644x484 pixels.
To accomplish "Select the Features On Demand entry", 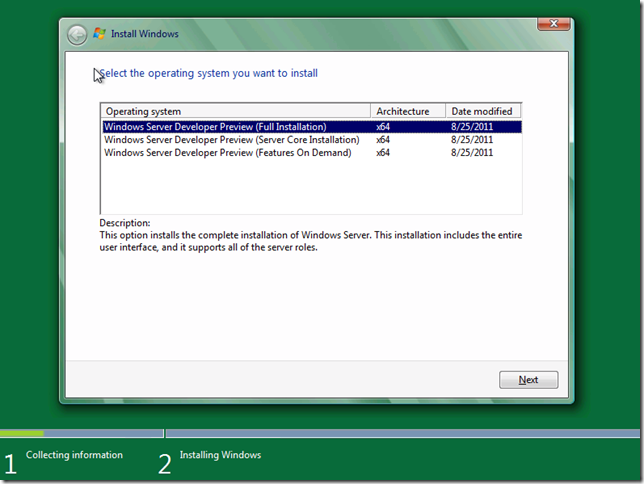I will pos(312,153).
